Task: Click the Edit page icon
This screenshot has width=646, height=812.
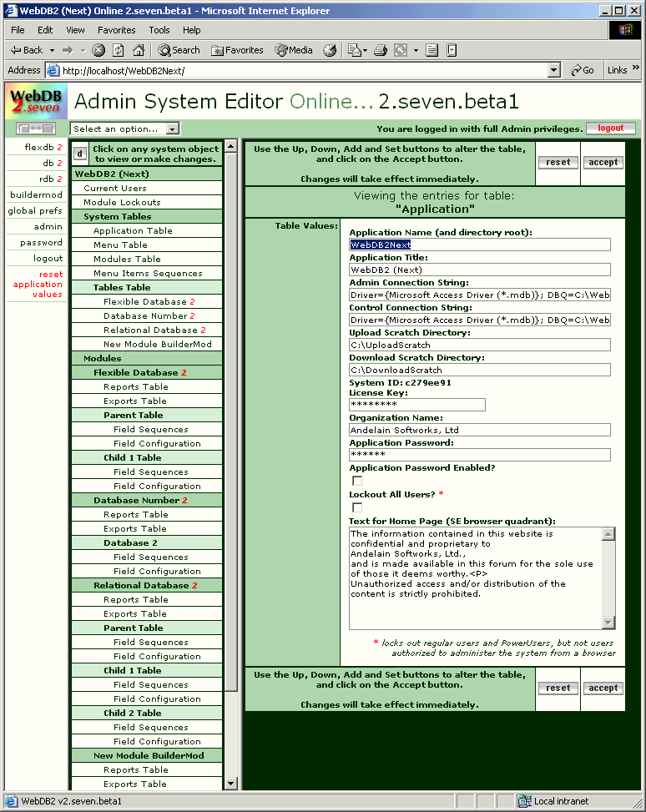Action: tap(401, 50)
